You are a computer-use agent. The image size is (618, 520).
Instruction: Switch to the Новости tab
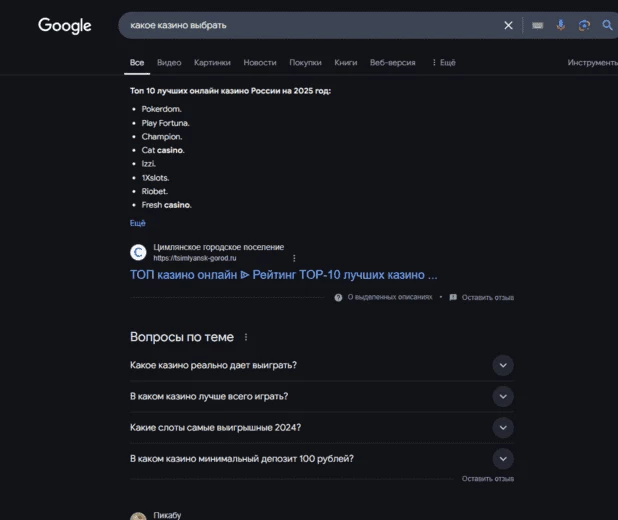tap(260, 63)
